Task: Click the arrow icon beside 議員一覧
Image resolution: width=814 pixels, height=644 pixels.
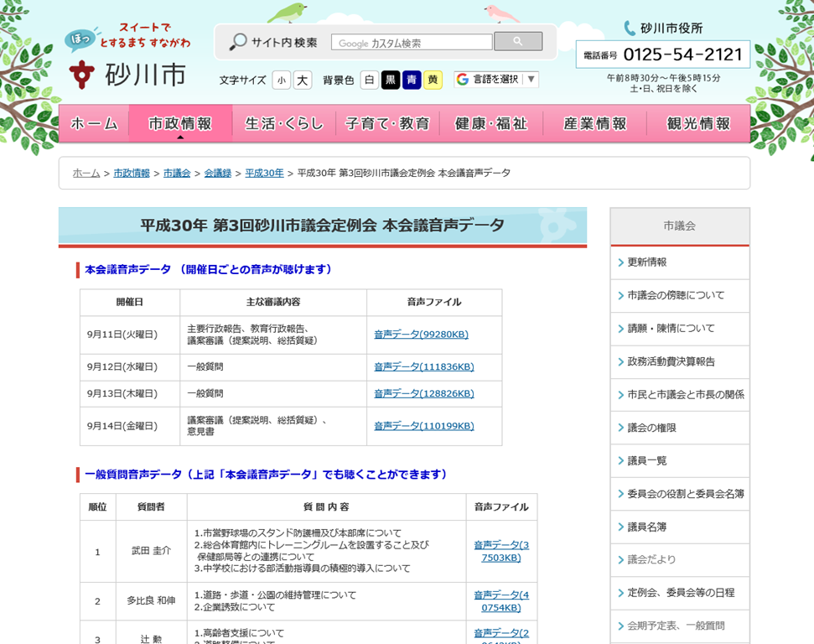Action: 620,460
